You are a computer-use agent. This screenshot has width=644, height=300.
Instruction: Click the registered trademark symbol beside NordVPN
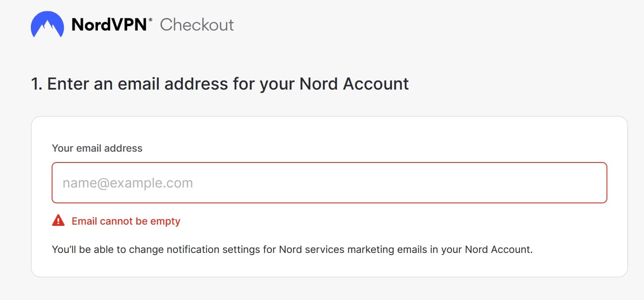[x=150, y=19]
